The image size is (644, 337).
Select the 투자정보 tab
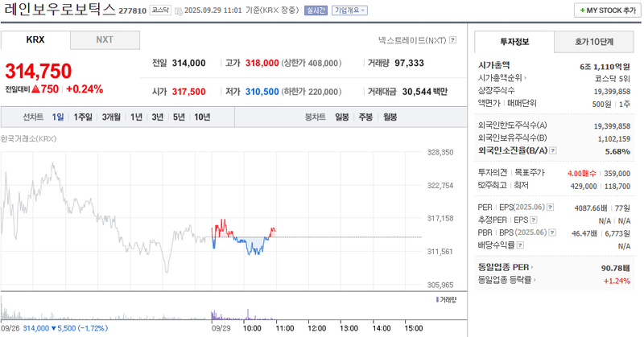[x=514, y=42]
